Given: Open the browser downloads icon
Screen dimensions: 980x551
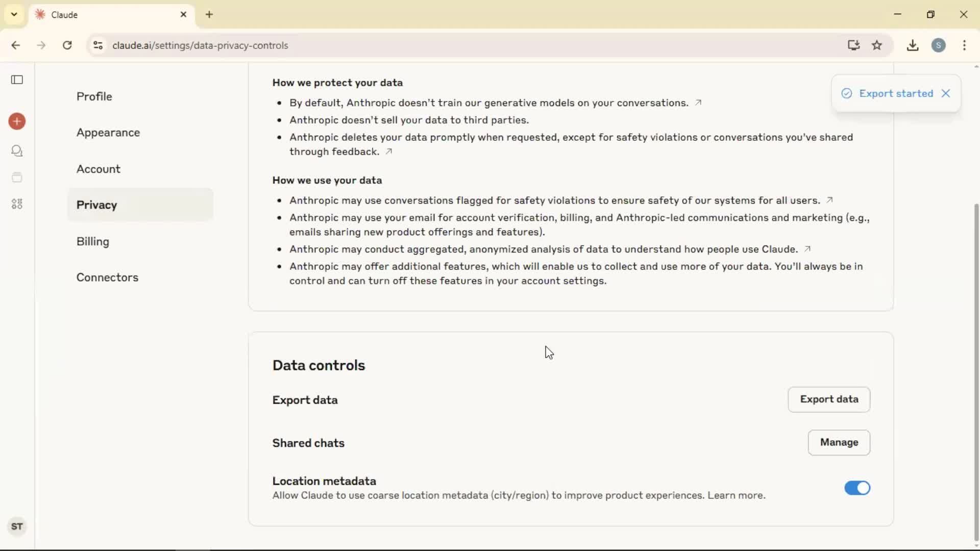Looking at the screenshot, I should tap(913, 45).
